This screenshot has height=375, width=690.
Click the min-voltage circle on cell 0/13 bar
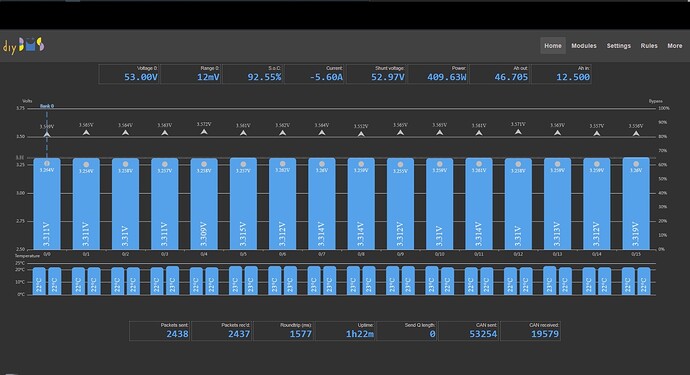[558, 164]
